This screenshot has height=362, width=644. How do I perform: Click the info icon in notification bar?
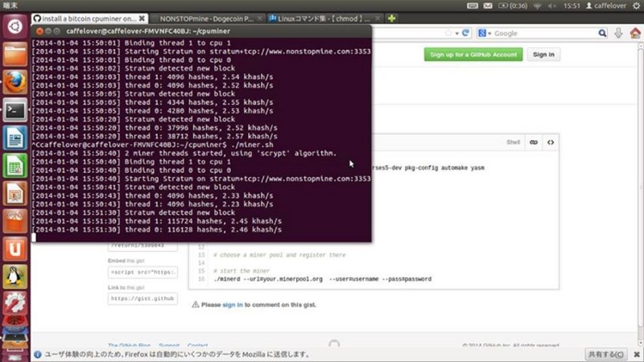(37, 354)
